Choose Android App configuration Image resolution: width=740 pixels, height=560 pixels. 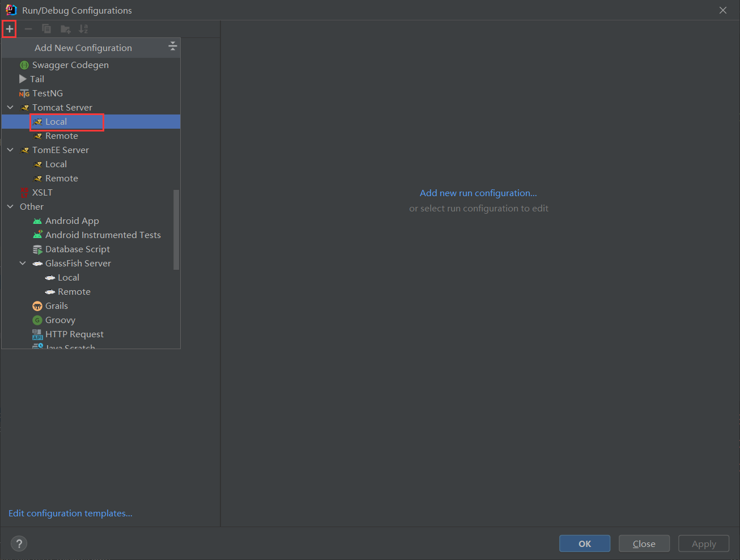[72, 221]
